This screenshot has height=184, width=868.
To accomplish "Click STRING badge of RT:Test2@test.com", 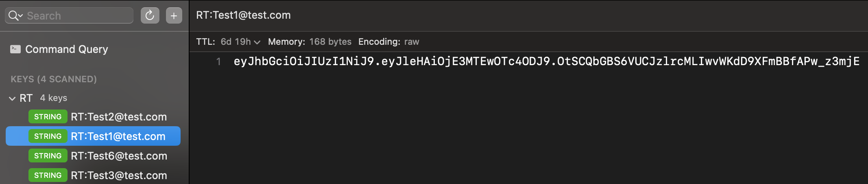I will (48, 117).
